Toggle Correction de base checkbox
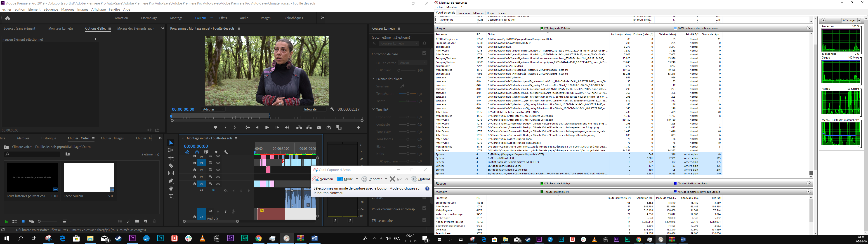The width and height of the screenshot is (868, 244). [x=424, y=53]
